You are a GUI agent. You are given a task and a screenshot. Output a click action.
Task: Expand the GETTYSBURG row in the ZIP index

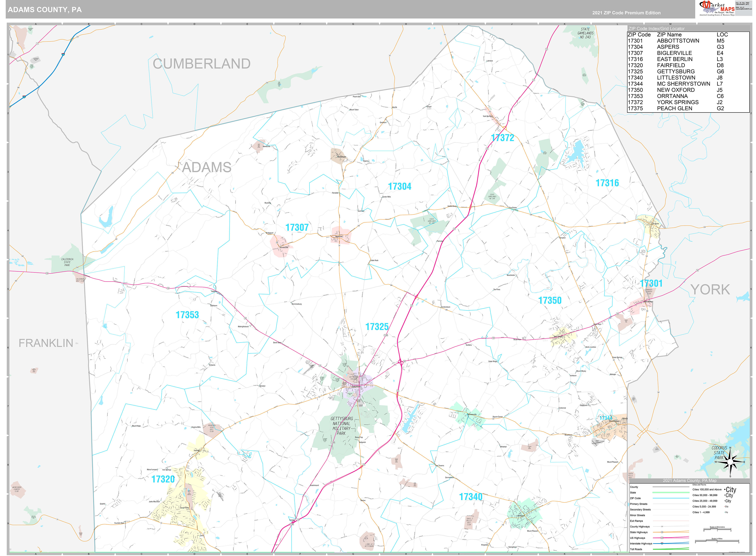(x=675, y=71)
